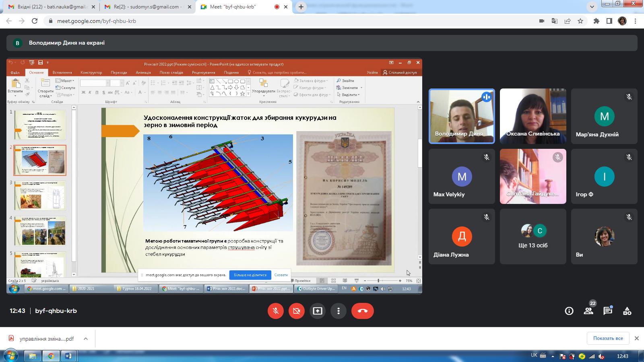Bookmark this page with the star icon

pos(580,21)
